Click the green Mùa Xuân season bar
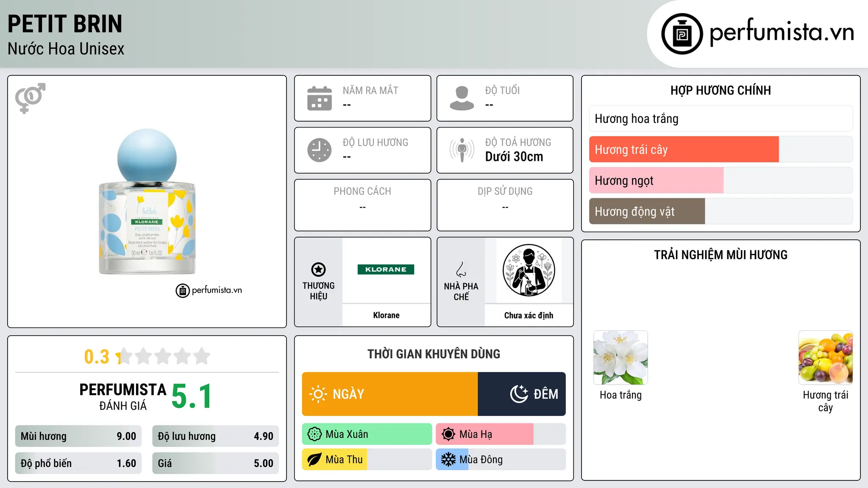 tap(367, 434)
